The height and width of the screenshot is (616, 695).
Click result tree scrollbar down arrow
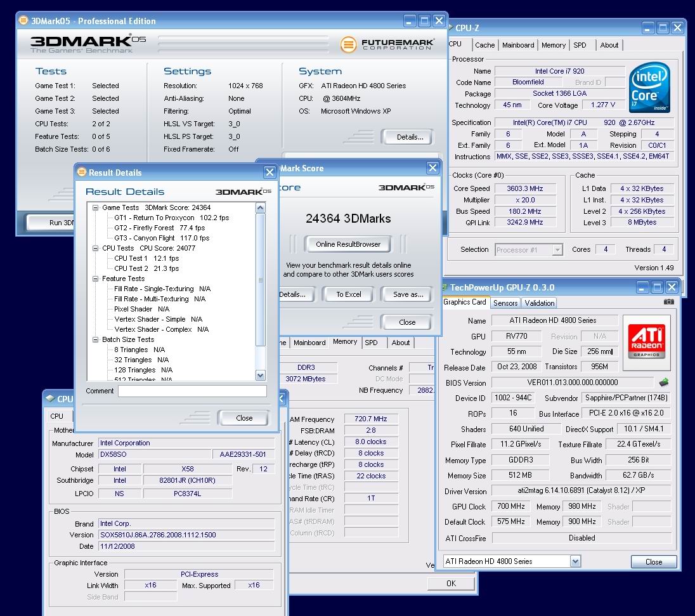[261, 375]
